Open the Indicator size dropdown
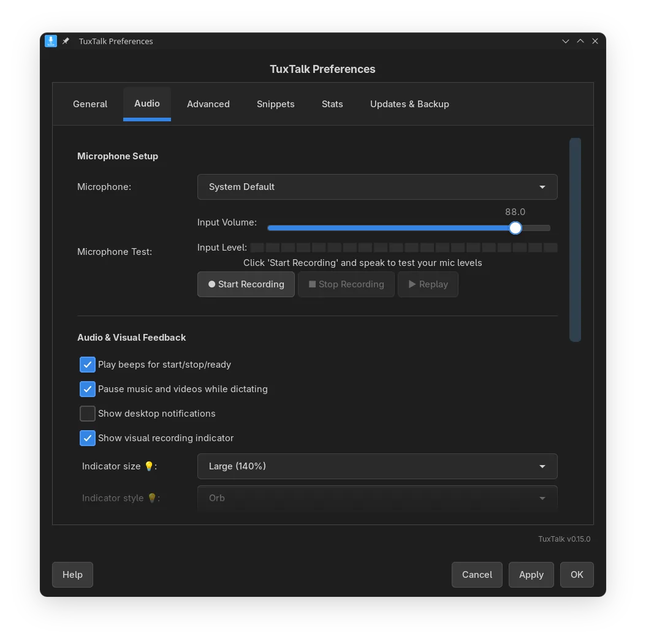This screenshot has width=646, height=644. (377, 466)
